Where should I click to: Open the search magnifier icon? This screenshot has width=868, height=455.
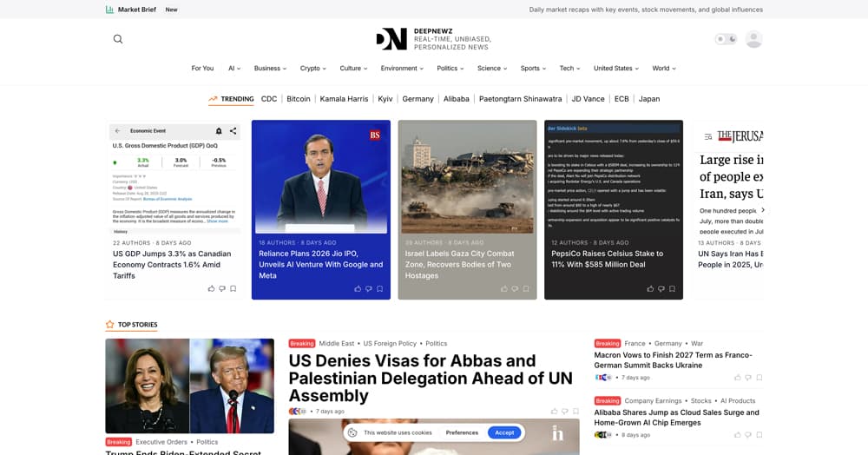[x=118, y=39]
